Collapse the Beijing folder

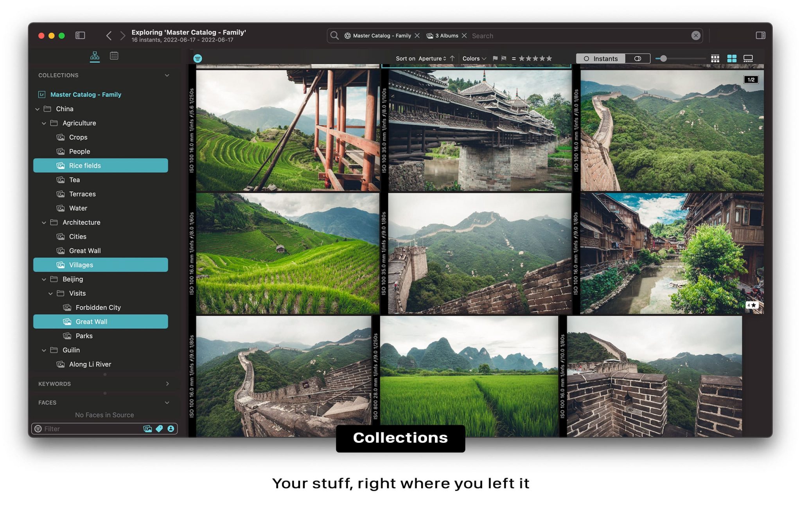tap(44, 279)
